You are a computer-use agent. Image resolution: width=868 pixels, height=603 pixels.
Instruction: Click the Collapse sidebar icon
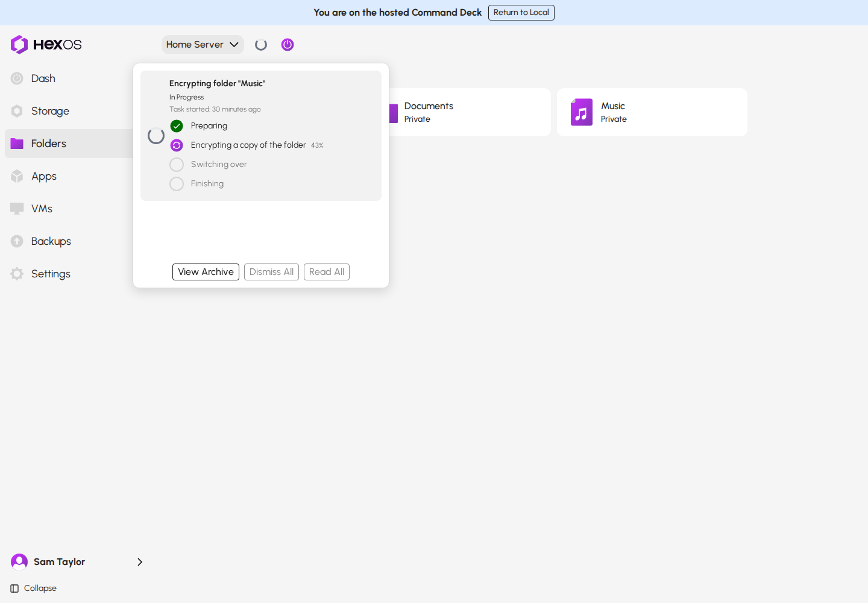point(14,589)
